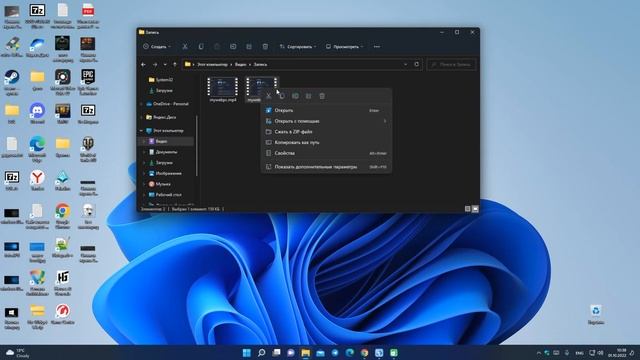
Task: Open the Yandex browser desktop shortcut
Action: coord(37,181)
